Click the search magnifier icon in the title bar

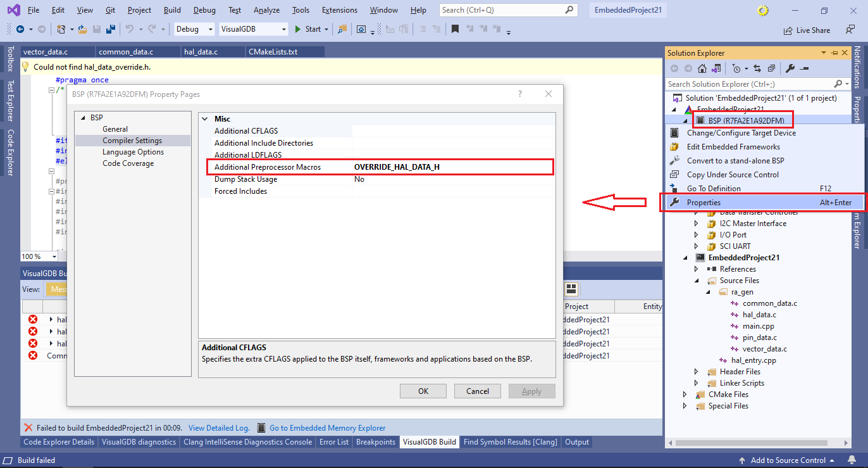[x=569, y=10]
